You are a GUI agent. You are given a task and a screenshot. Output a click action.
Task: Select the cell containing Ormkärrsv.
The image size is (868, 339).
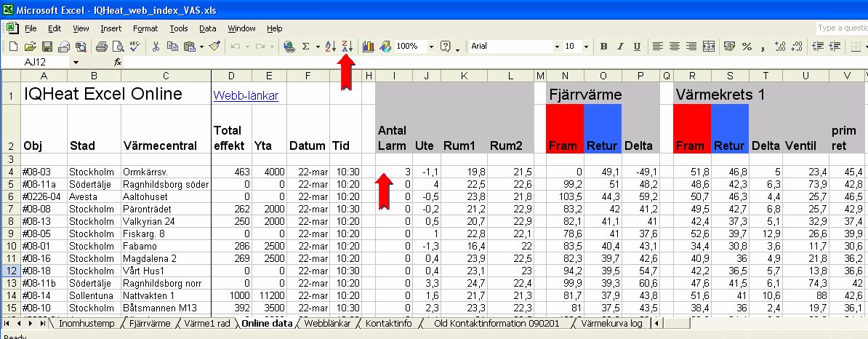click(x=166, y=172)
